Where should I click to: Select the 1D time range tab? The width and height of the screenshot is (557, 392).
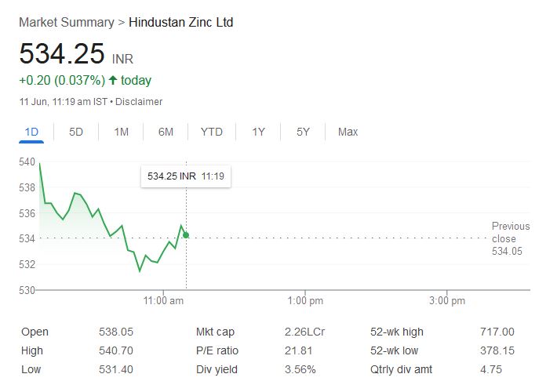pos(31,132)
